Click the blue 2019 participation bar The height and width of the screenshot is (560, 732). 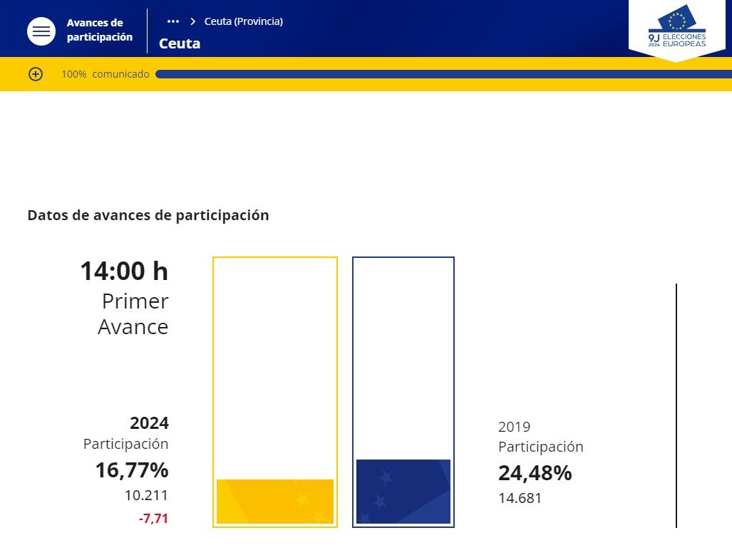coord(403,492)
